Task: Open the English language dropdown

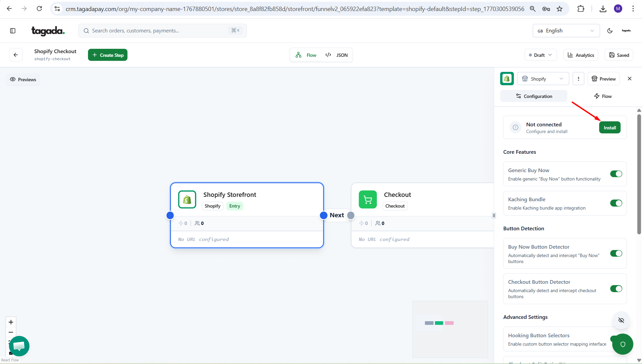Action: click(x=566, y=31)
